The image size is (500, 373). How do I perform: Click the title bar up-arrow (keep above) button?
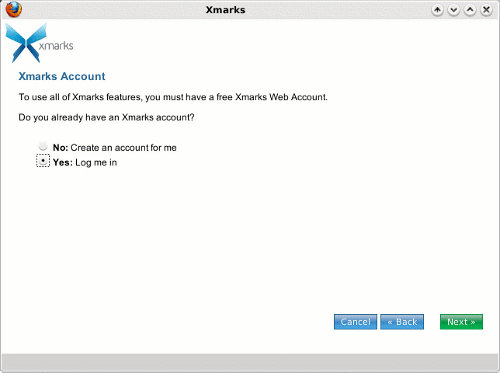[x=437, y=10]
